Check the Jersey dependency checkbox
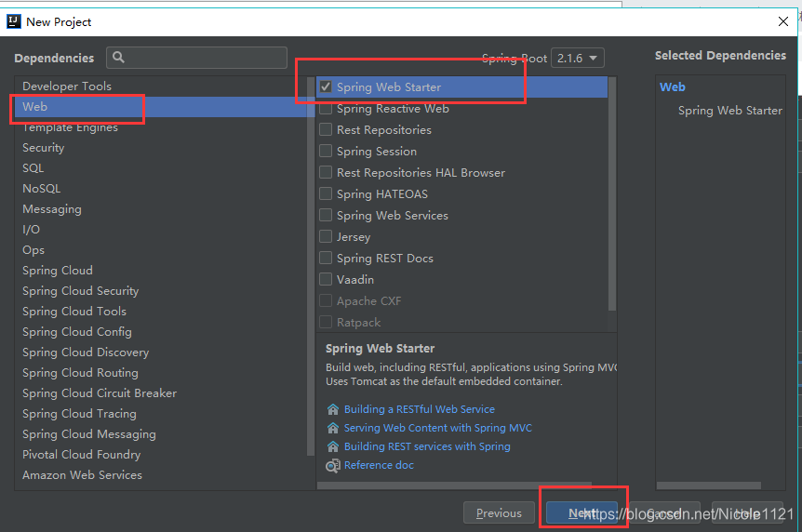Image resolution: width=802 pixels, height=532 pixels. (326, 236)
